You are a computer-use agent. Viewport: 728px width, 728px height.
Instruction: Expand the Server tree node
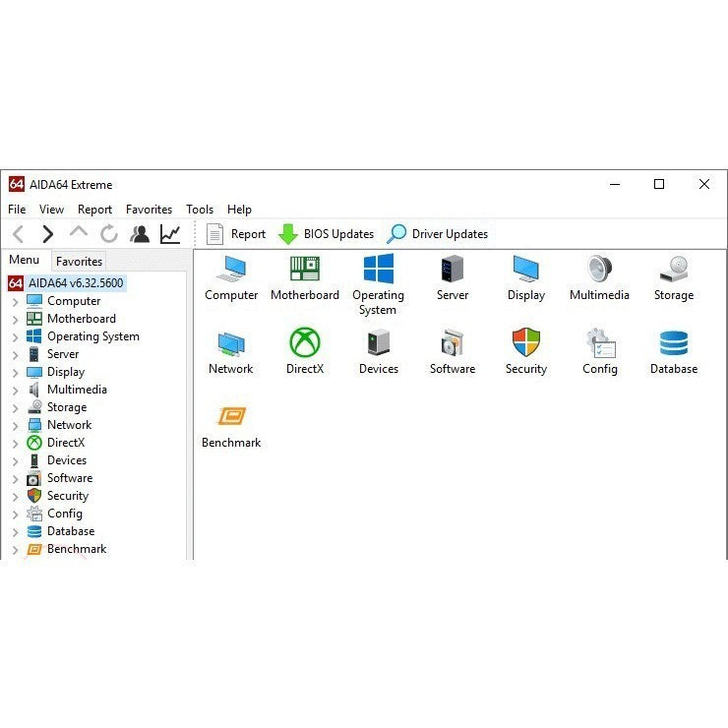point(16,355)
